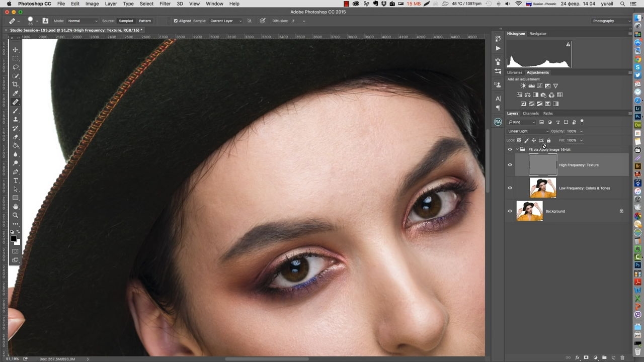Select the Clone Stamp tool
The image size is (644, 362).
click(x=16, y=120)
